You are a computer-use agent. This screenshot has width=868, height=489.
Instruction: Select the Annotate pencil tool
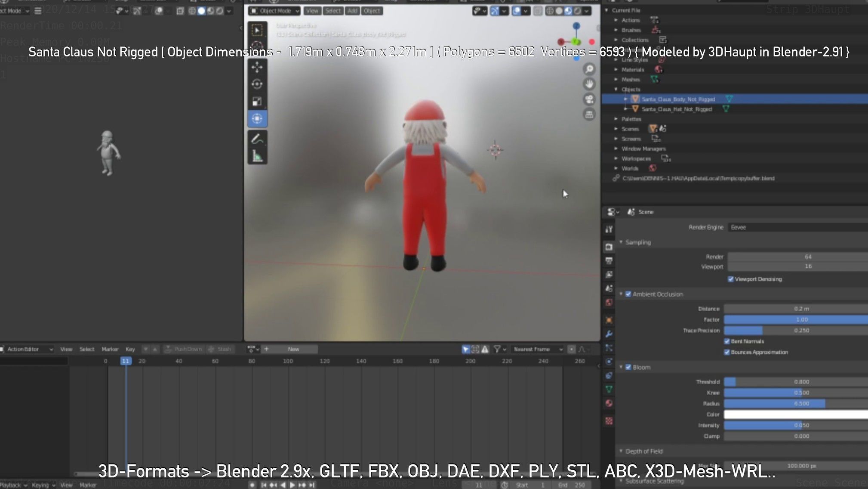tap(257, 139)
